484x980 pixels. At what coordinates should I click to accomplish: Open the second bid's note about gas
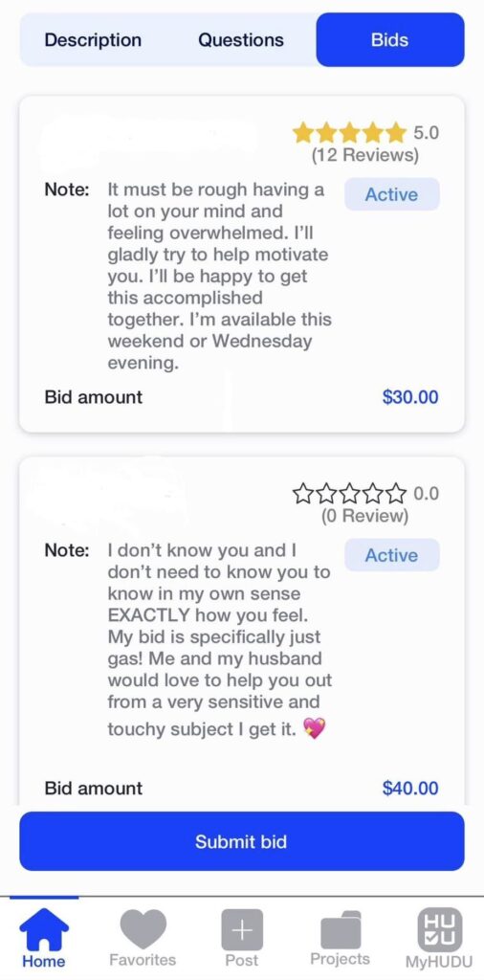click(219, 640)
